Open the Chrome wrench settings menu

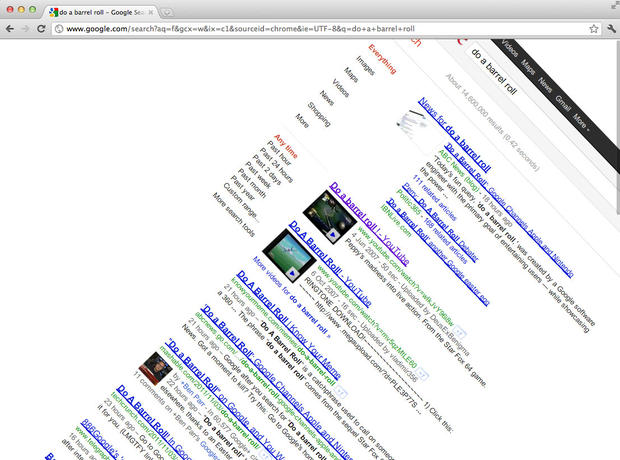pyautogui.click(x=611, y=28)
